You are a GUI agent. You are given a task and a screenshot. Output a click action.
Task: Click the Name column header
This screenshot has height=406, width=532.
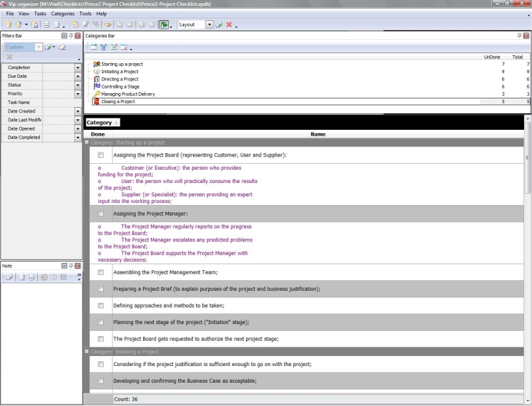click(x=318, y=134)
